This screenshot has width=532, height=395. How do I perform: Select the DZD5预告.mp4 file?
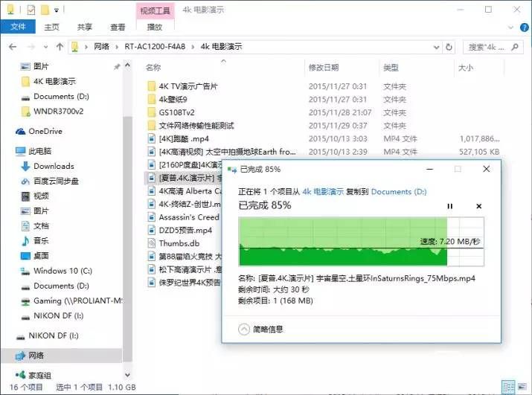(x=185, y=231)
